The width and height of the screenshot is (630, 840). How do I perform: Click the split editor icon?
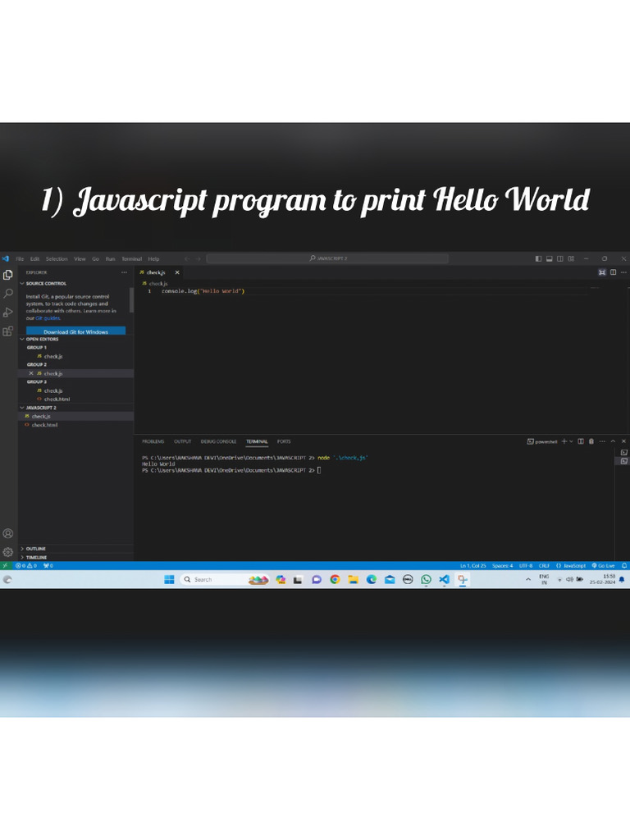pos(613,272)
